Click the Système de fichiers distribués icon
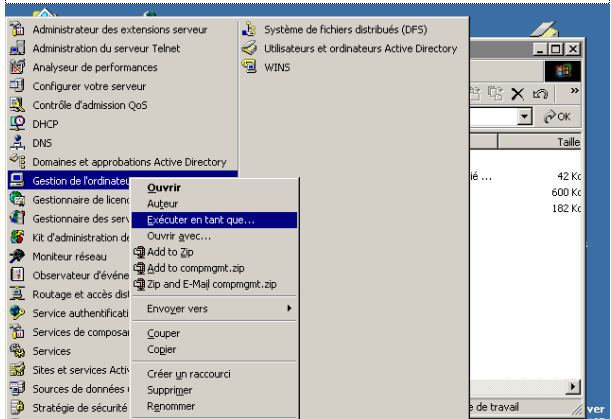611x419 pixels. click(250, 29)
